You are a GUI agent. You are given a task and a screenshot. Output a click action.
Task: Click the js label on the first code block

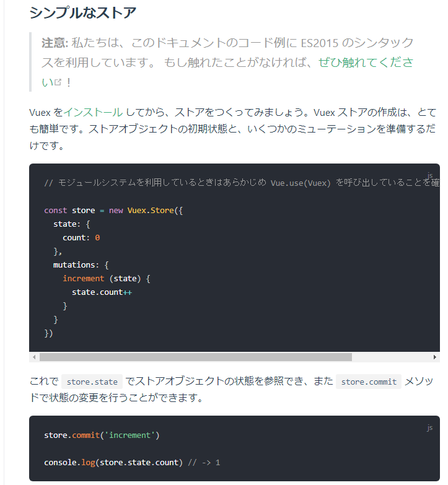429,175
